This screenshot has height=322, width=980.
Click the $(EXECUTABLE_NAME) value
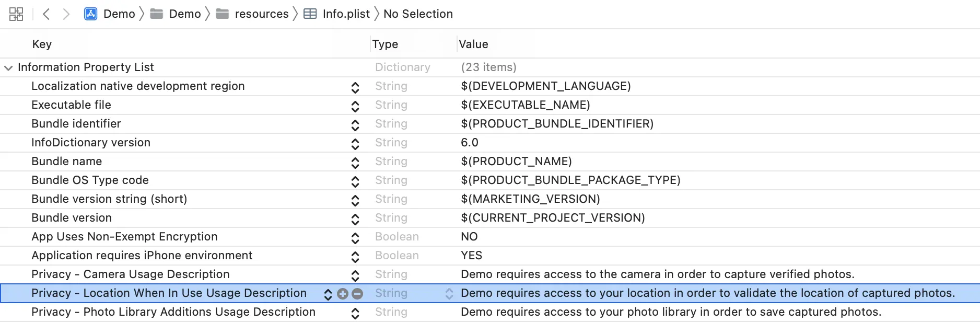pyautogui.click(x=526, y=105)
